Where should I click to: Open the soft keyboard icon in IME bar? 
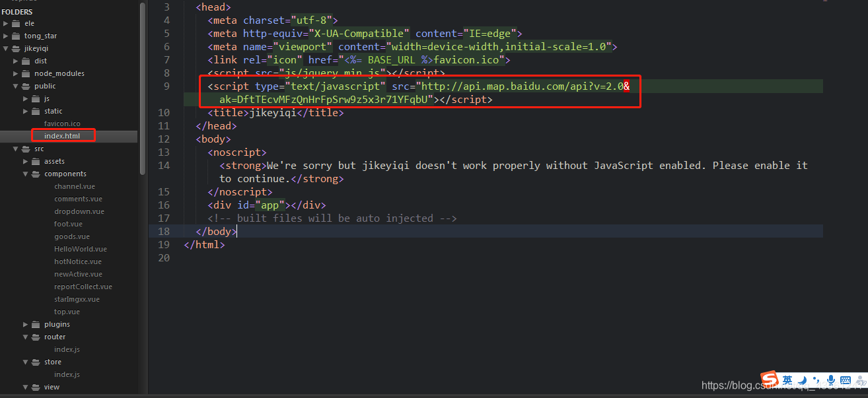pos(846,380)
